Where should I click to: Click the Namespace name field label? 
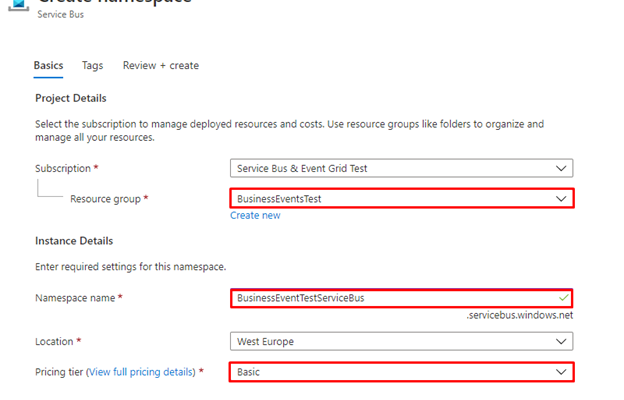pyautogui.click(x=75, y=298)
